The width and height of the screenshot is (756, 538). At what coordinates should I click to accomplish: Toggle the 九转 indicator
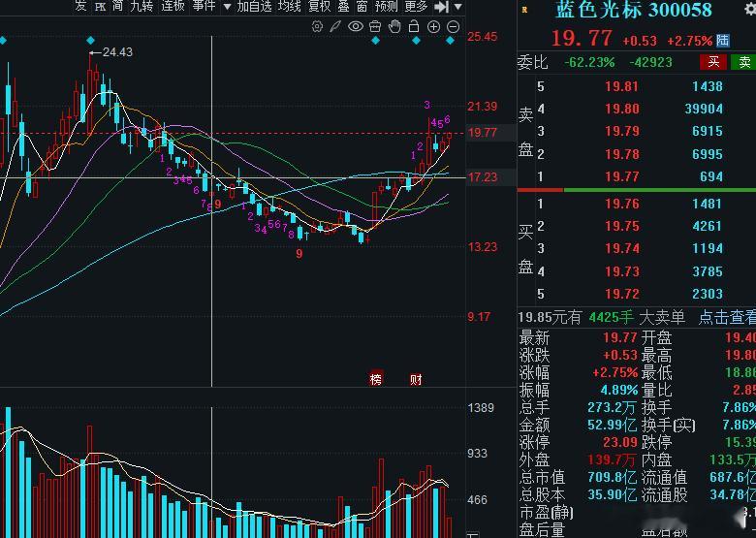pyautogui.click(x=142, y=6)
